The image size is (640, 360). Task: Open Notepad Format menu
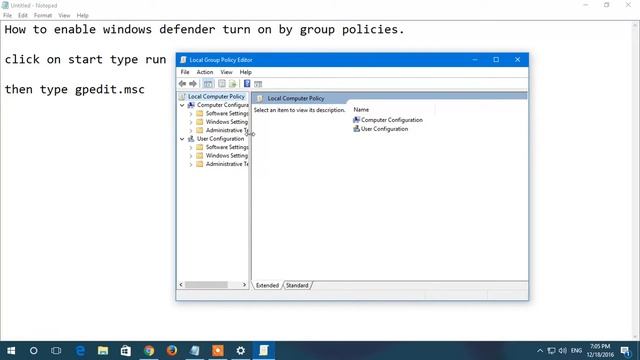(43, 15)
